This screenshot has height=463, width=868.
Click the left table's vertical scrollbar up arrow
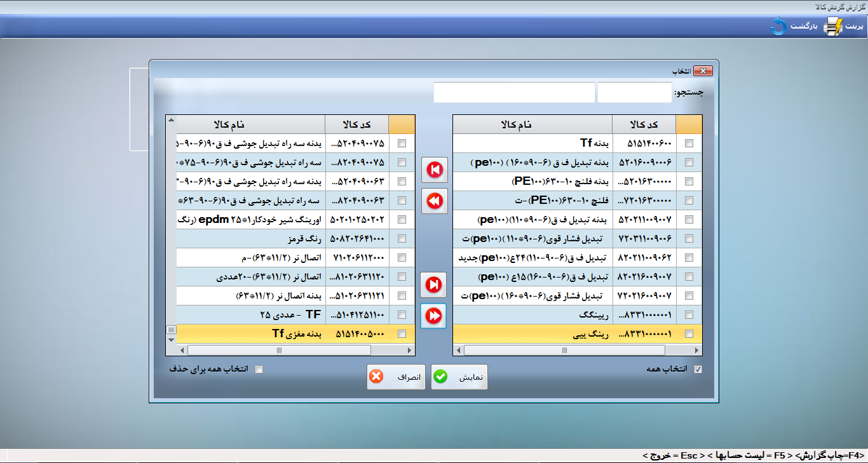170,120
